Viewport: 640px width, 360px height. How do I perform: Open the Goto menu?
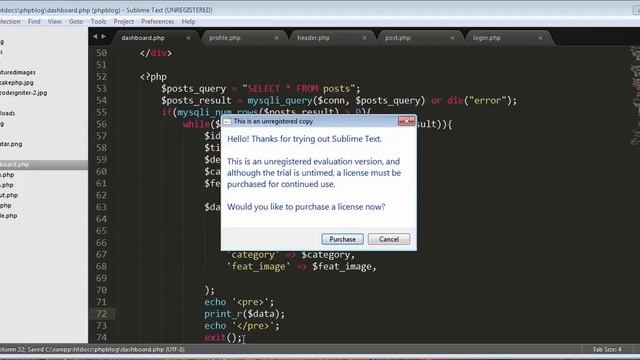[x=76, y=22]
